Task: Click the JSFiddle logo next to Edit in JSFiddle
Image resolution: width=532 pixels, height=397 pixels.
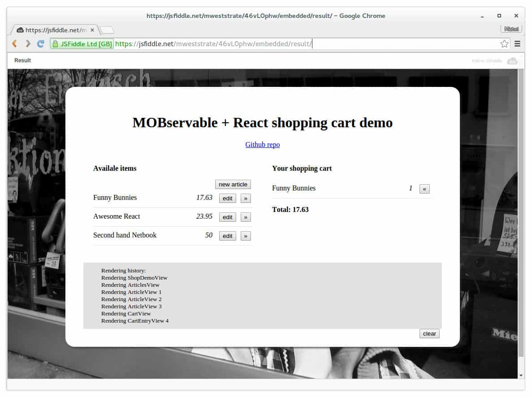Action: coord(512,61)
